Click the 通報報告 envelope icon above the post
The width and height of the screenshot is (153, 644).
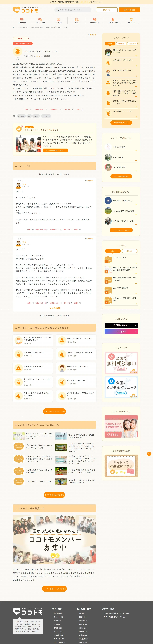pos(89,34)
